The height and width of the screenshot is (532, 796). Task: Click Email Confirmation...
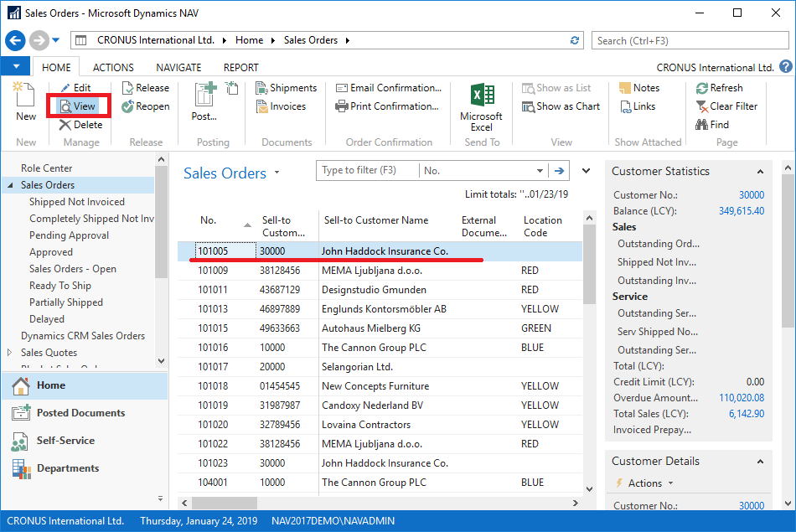pos(389,88)
